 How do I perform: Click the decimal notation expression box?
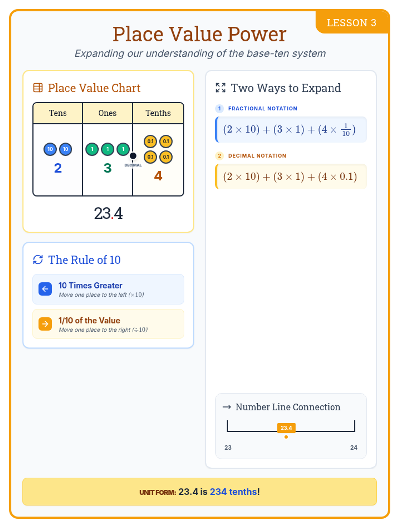click(x=291, y=177)
